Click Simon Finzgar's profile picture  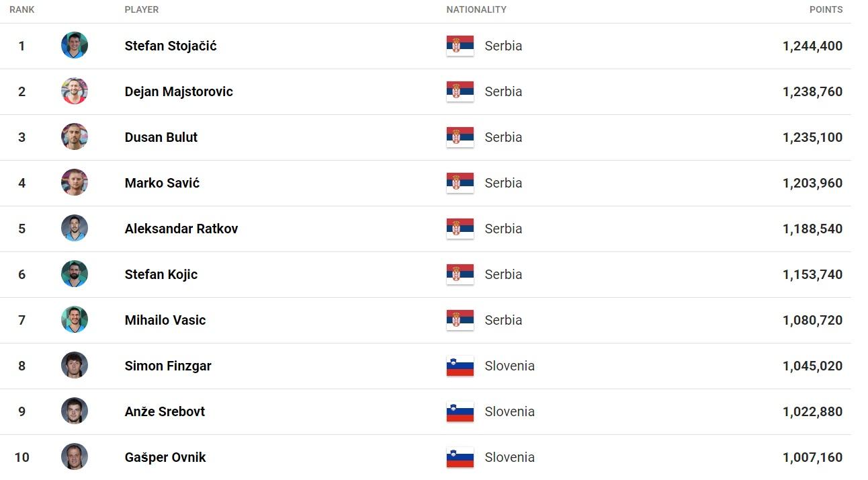pos(75,366)
